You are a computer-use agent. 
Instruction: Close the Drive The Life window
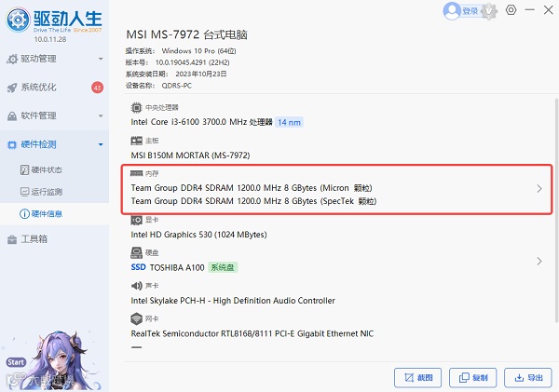point(549,9)
